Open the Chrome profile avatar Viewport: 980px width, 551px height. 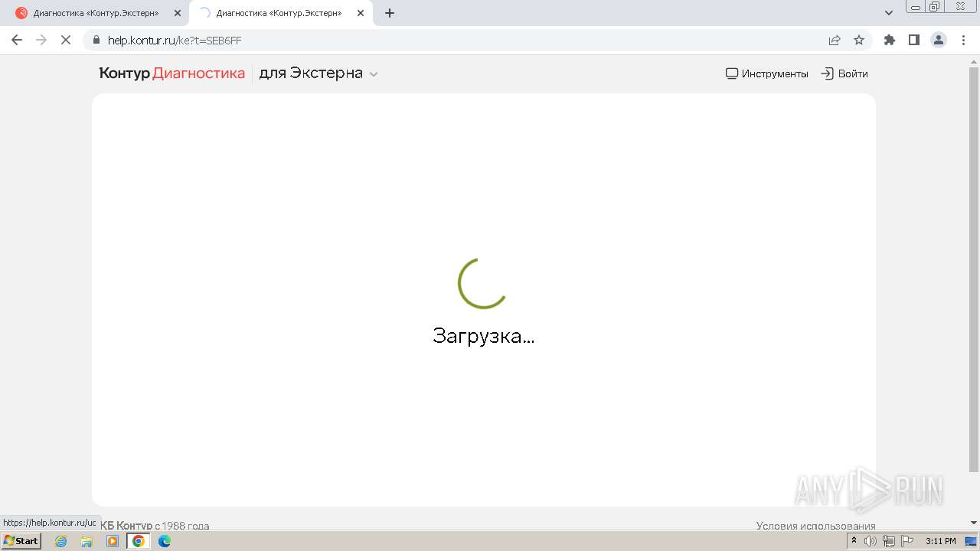(x=939, y=40)
